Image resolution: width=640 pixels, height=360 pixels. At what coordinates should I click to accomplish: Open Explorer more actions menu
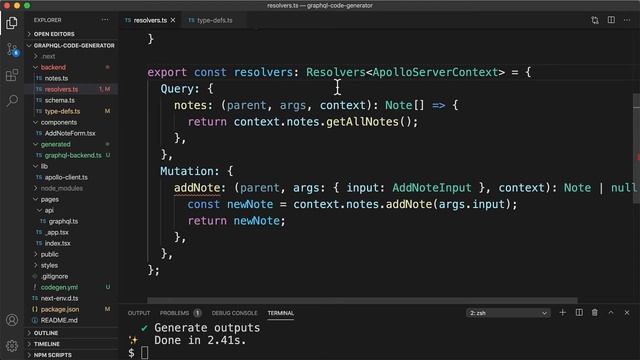(105, 20)
